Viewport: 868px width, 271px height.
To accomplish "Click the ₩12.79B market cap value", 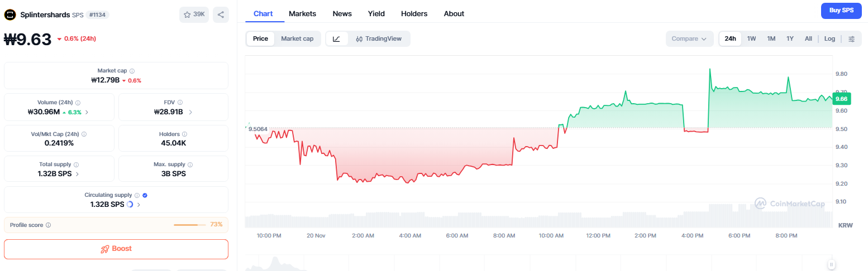I will tap(106, 80).
